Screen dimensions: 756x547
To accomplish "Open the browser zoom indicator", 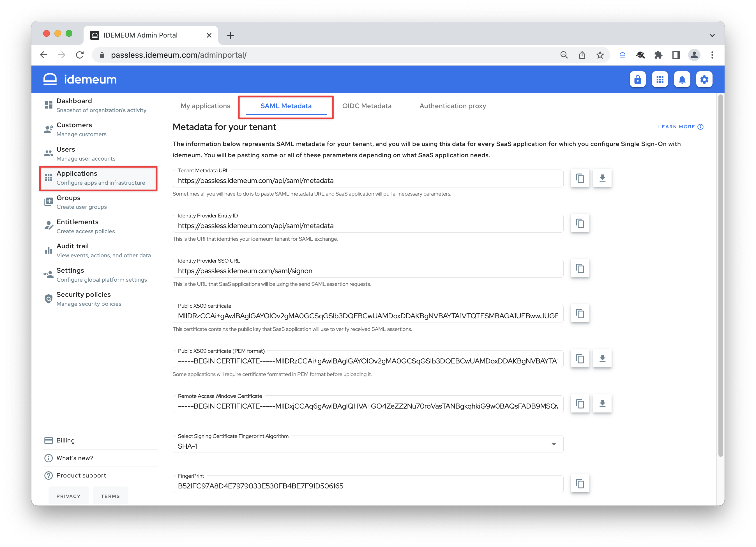I will pyautogui.click(x=564, y=55).
